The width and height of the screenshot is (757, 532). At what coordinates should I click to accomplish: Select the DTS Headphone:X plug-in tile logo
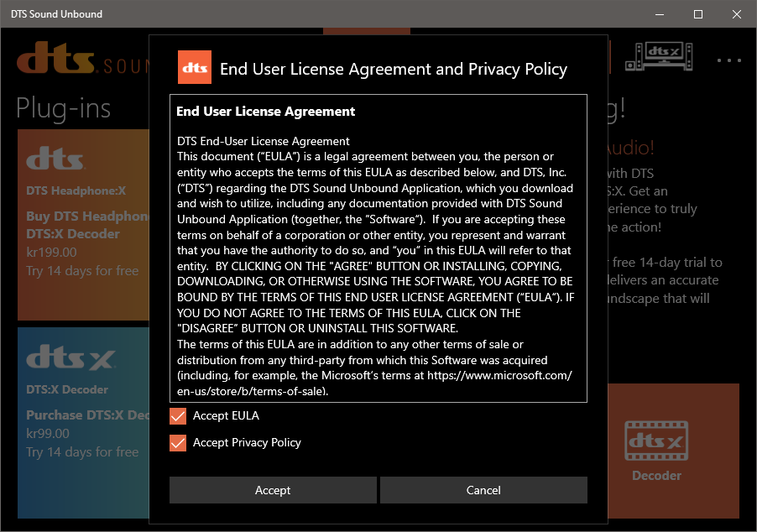point(55,159)
